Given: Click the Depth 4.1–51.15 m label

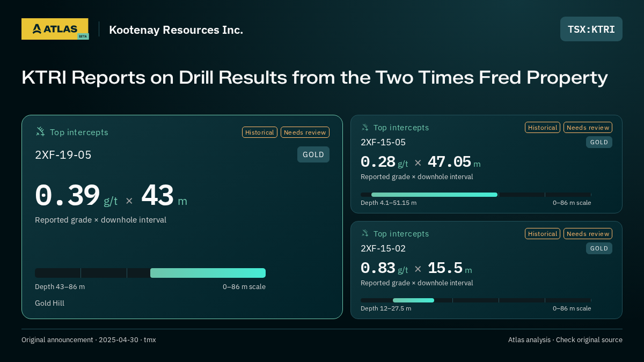Looking at the screenshot, I should (x=389, y=203).
